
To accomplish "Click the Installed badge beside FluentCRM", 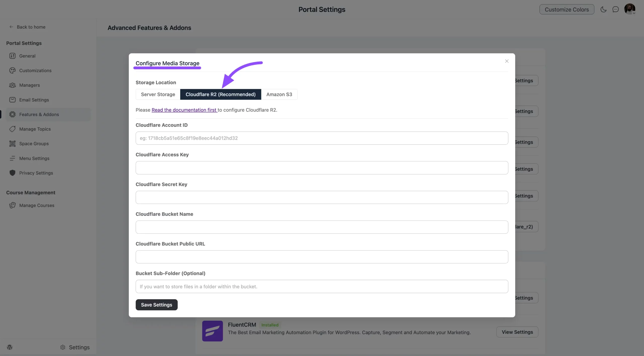I will coord(270,325).
